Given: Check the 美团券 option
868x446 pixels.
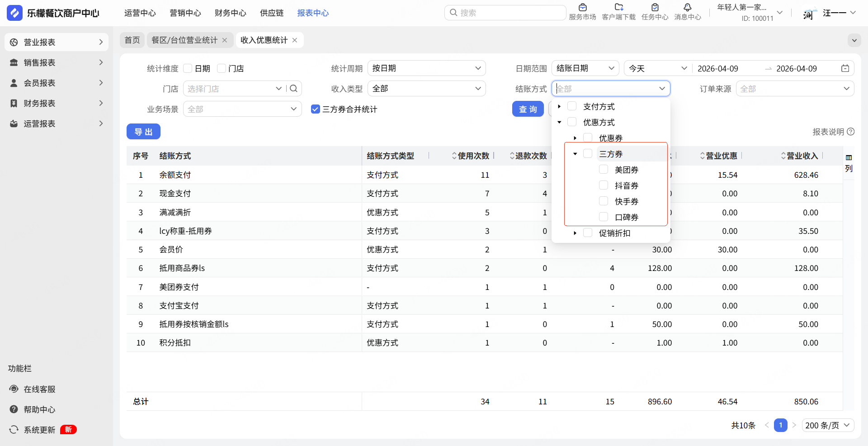Looking at the screenshot, I should pyautogui.click(x=604, y=170).
